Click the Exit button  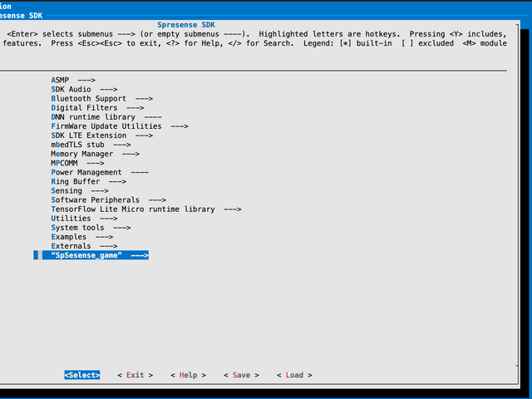pyautogui.click(x=135, y=375)
